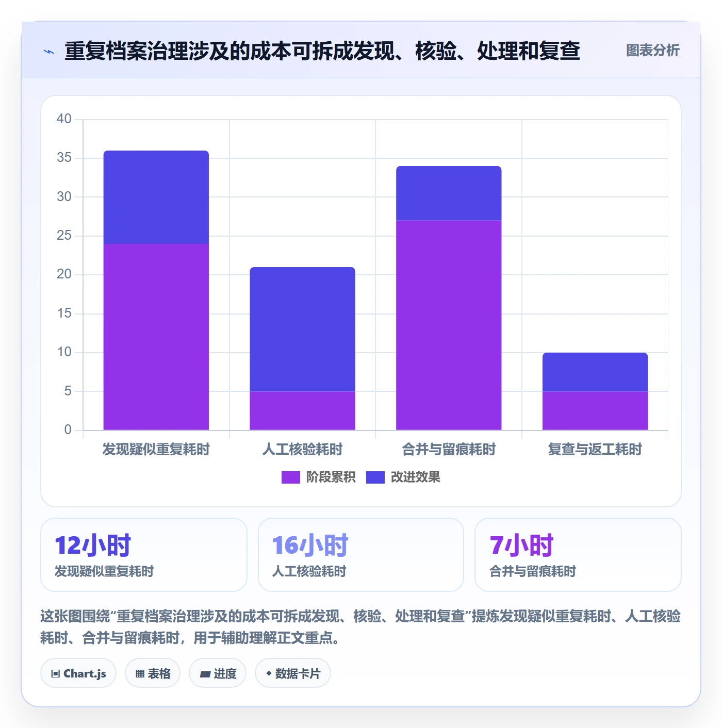This screenshot has width=722, height=728.
Task: Click the 复查与返工耗时 x-axis label
Action: pos(595,450)
